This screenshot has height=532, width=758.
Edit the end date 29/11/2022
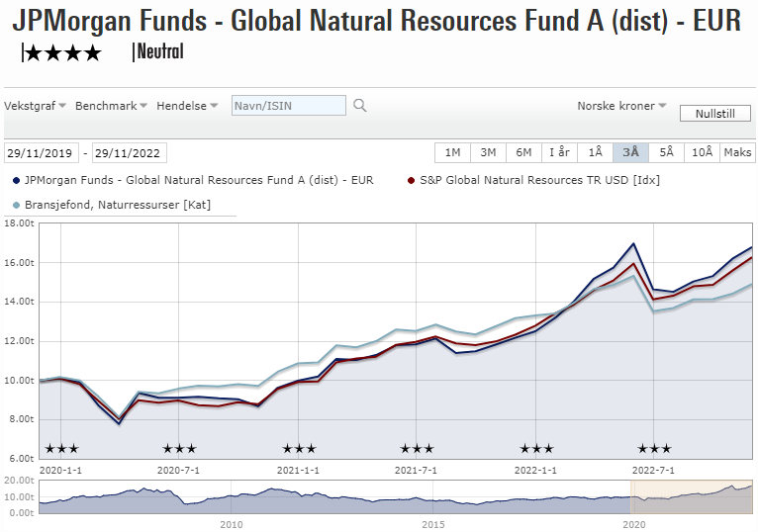tap(129, 153)
